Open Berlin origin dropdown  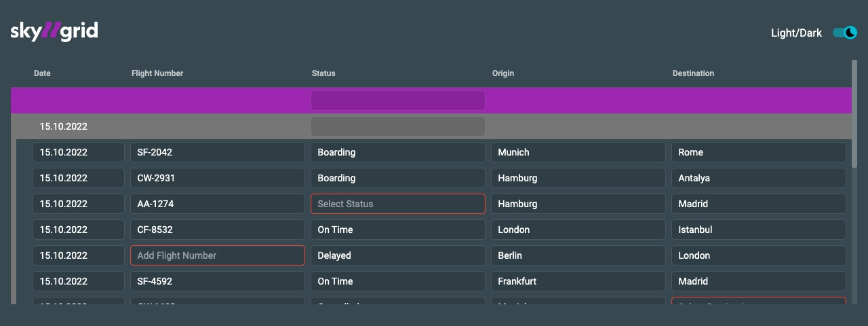[578, 255]
